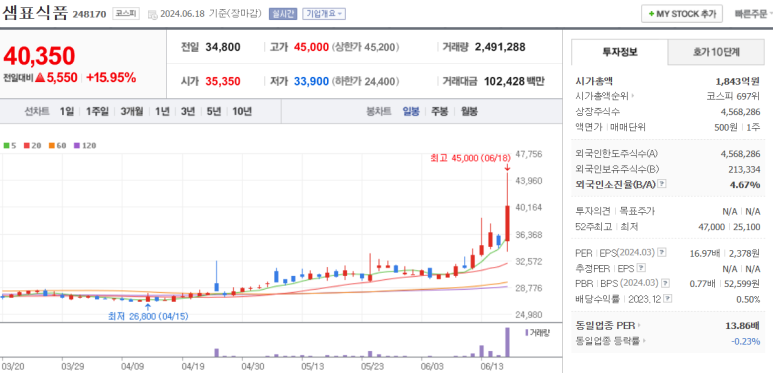Image resolution: width=773 pixels, height=373 pixels.
Task: Click the MY STOCK 추가 button
Action: 682,14
